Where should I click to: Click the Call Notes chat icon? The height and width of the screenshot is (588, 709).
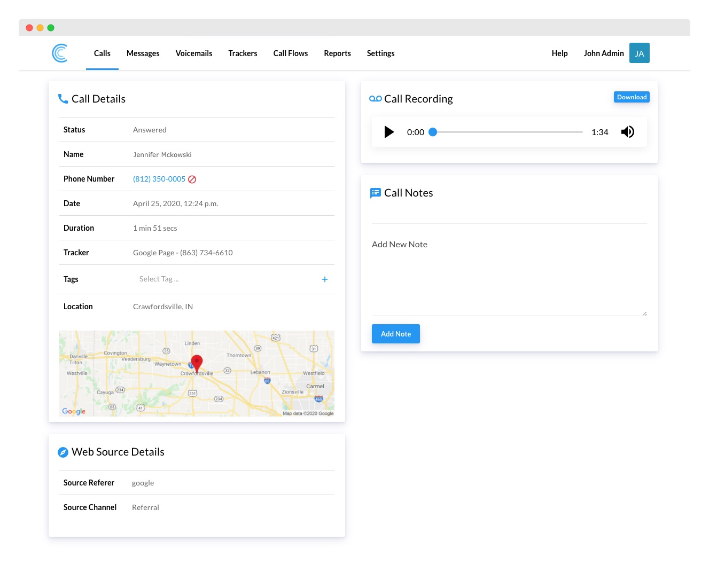(376, 193)
